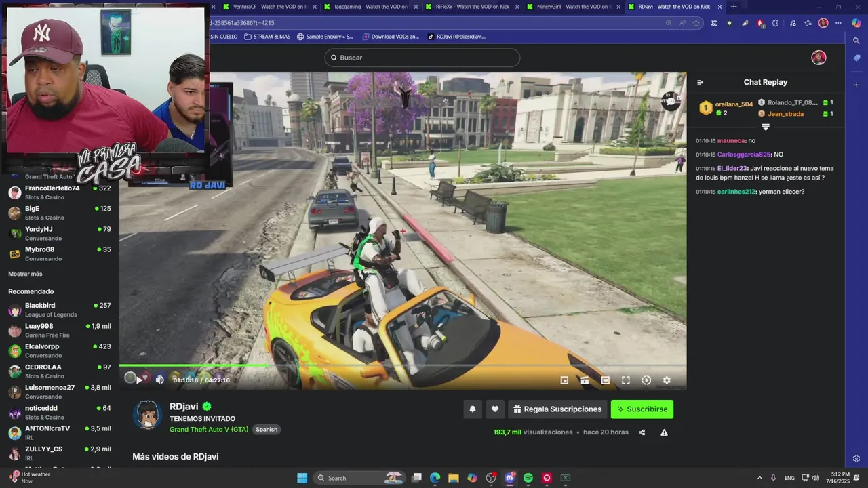Click Regala Suscripciones button

[x=557, y=409]
